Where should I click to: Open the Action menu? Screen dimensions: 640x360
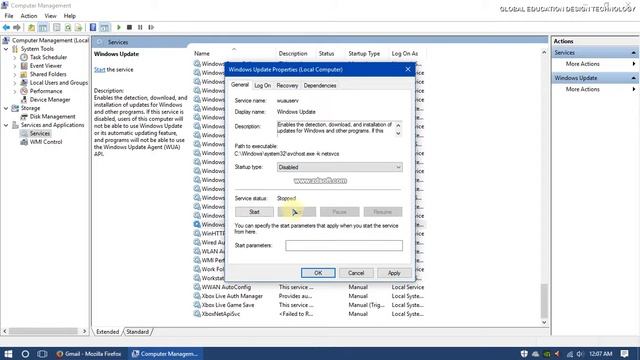pos(29,16)
